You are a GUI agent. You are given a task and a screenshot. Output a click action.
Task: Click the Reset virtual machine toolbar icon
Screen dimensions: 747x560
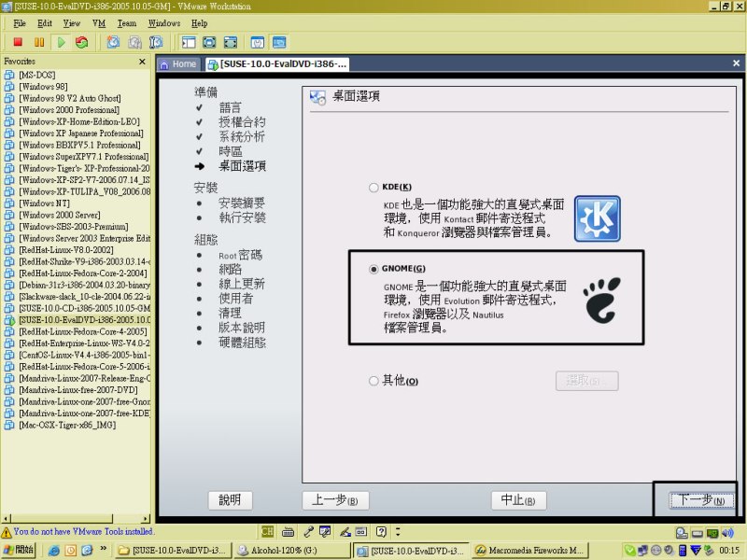82,42
